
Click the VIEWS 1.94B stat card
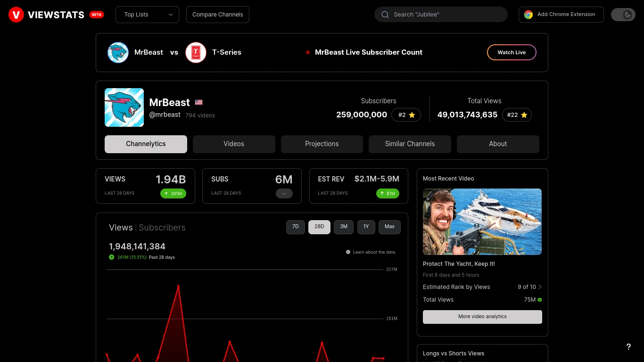(145, 186)
